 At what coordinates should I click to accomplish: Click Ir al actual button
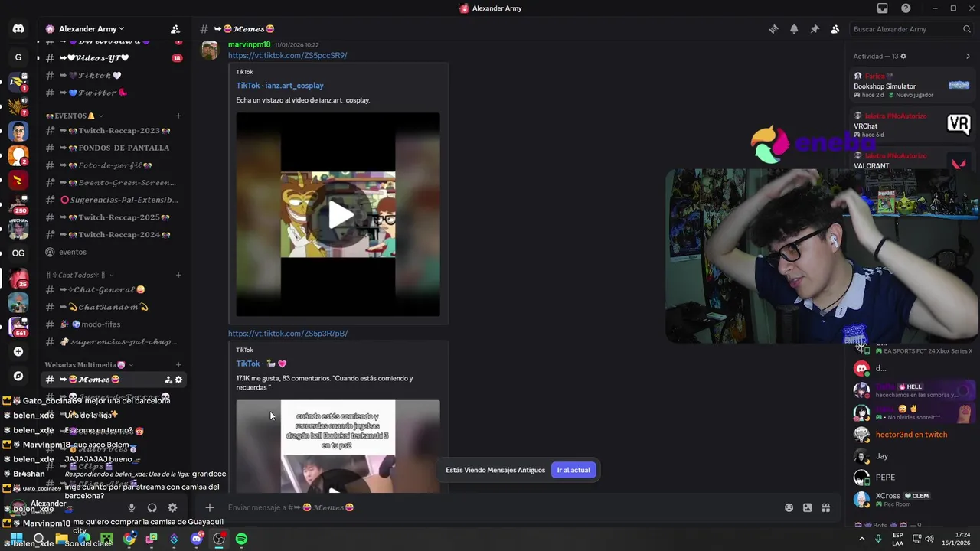[573, 470]
